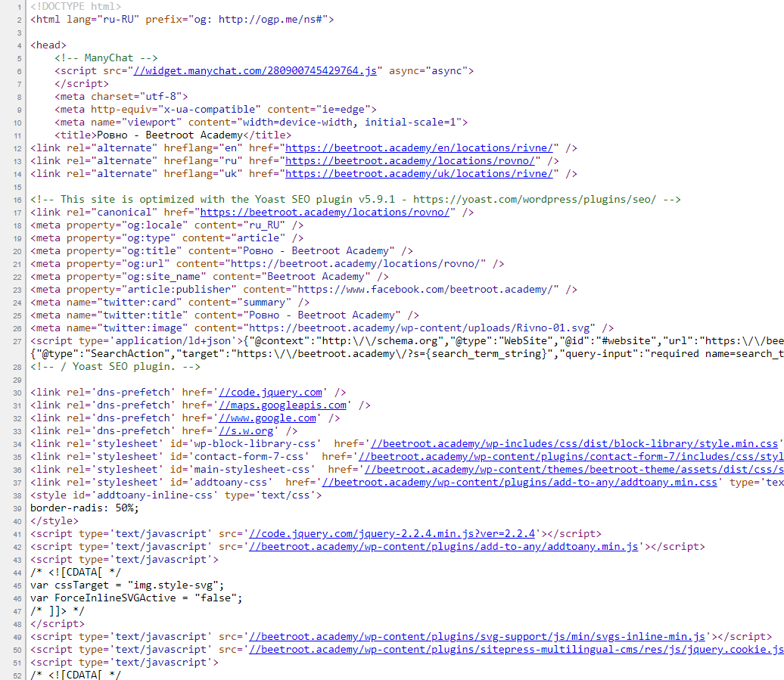This screenshot has width=784, height=680.
Task: Click the x-ua-compatible meta line
Action: [216, 110]
